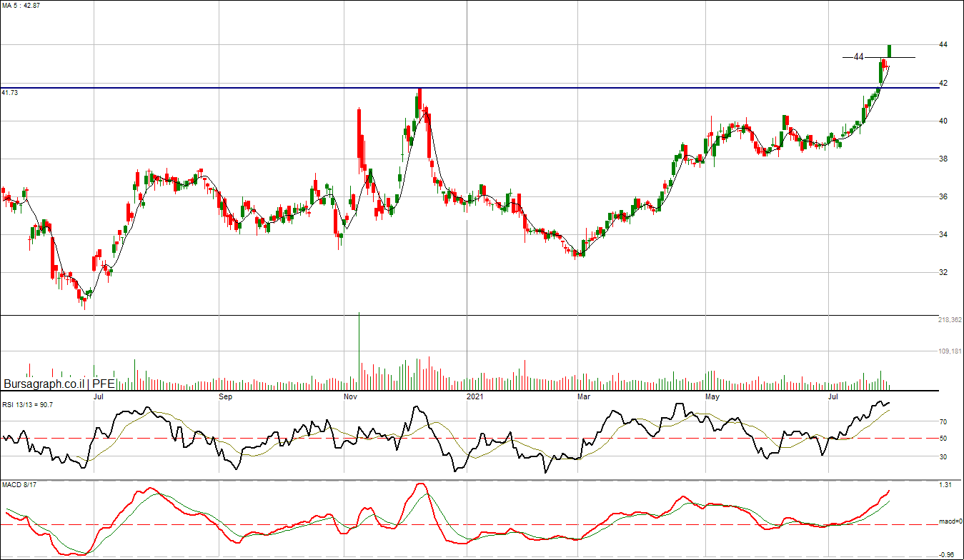Viewport: 964px width, 560px height.
Task: Click the tallest volume bar in November
Action: click(359, 350)
